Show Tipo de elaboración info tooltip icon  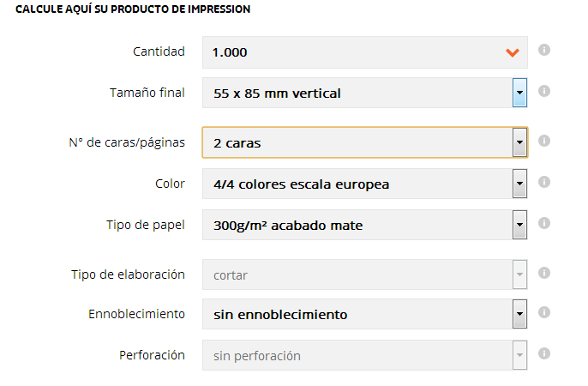(x=544, y=273)
